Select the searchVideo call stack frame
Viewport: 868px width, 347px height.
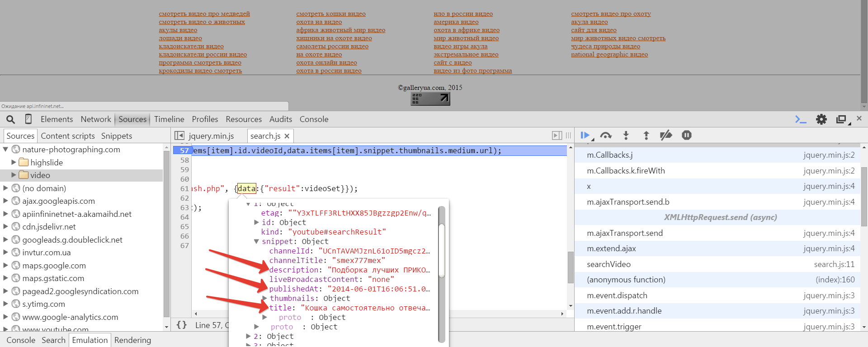(x=721, y=264)
